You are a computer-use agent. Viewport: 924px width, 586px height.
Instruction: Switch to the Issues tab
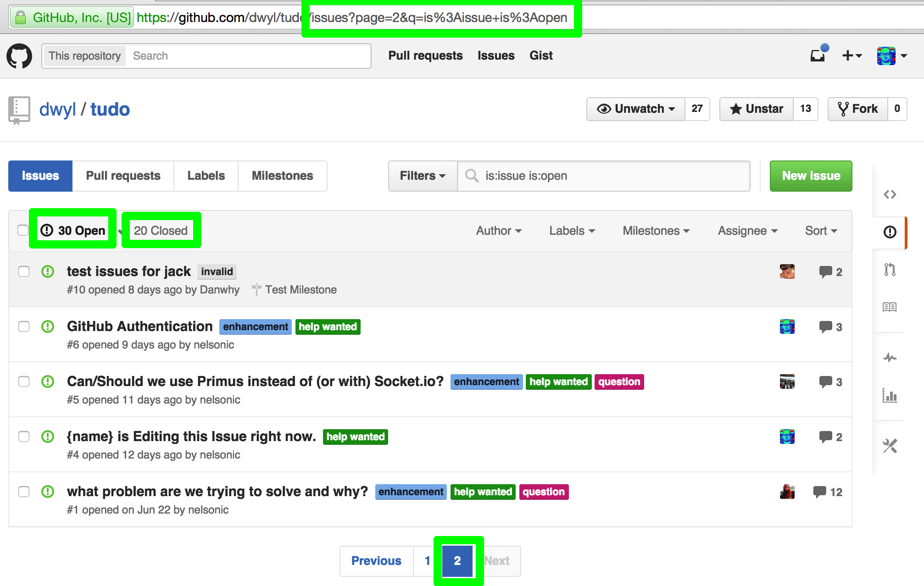40,176
